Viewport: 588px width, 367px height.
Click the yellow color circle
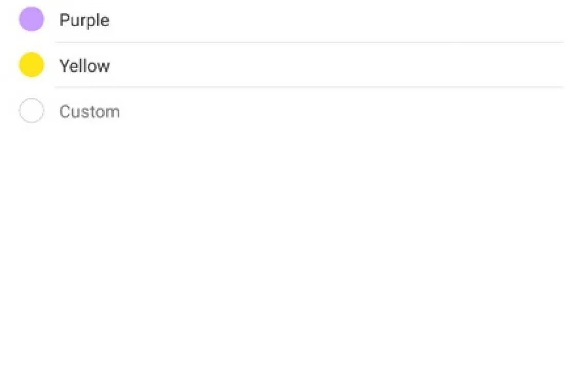(x=31, y=65)
